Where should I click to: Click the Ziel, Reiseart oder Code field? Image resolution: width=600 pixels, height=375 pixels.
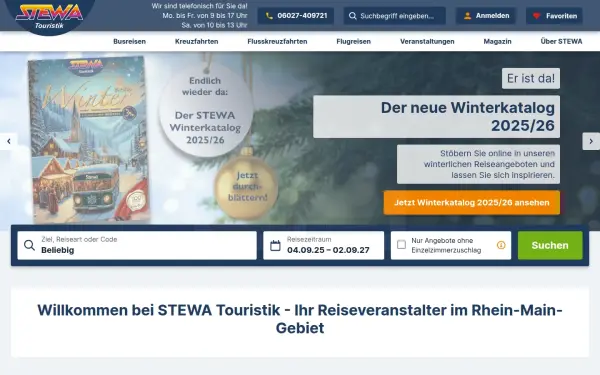point(137,245)
